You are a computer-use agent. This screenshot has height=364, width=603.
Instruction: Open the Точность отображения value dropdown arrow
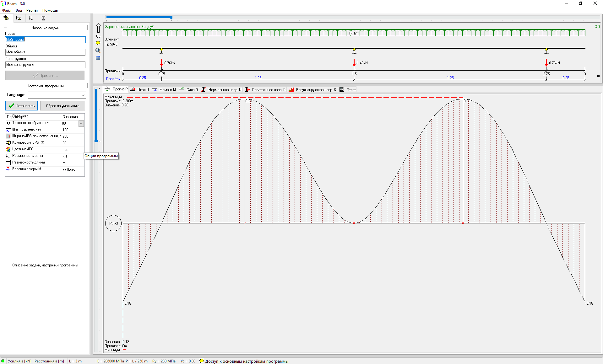click(81, 123)
